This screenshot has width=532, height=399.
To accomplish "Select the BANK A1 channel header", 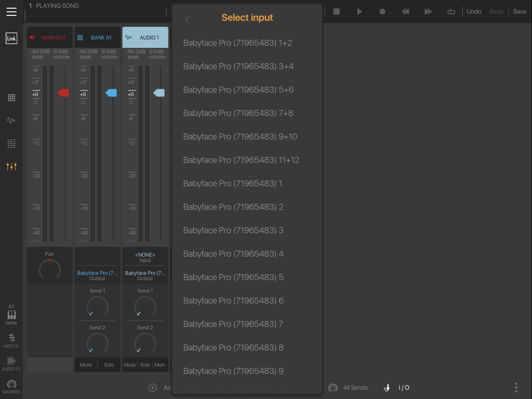I will tap(97, 37).
